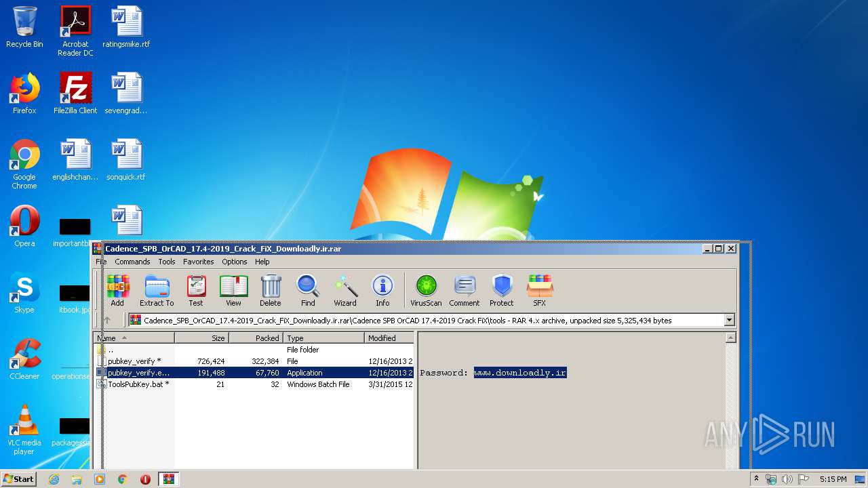This screenshot has width=868, height=488.
Task: Launch Google Chrome from desktop
Action: (24, 164)
